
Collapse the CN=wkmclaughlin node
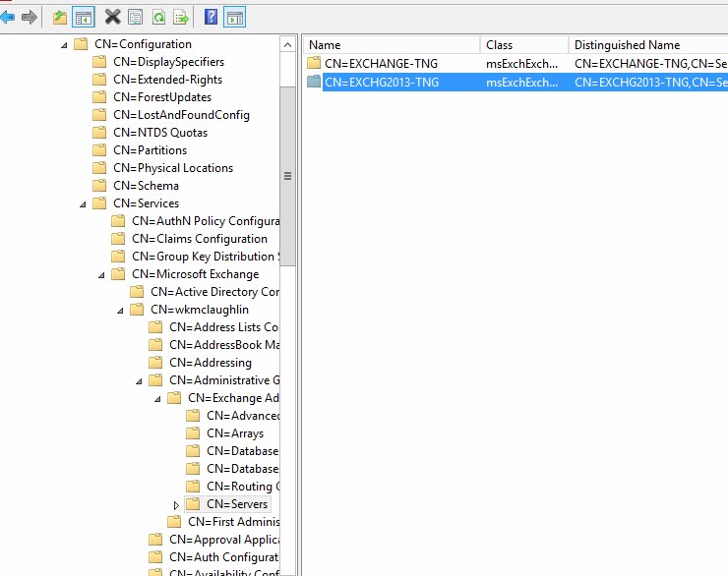(120, 311)
